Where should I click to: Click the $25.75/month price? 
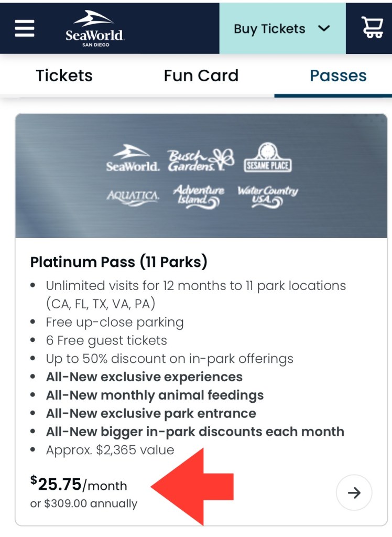click(79, 484)
